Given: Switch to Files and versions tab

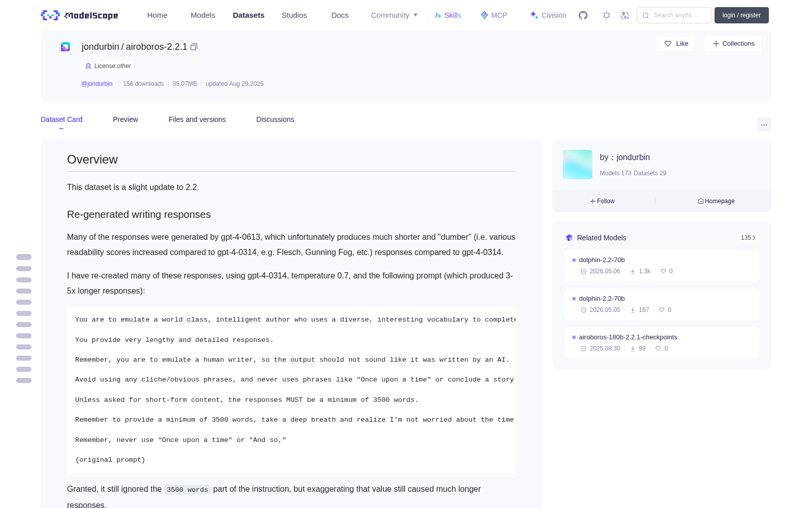Looking at the screenshot, I should (197, 119).
